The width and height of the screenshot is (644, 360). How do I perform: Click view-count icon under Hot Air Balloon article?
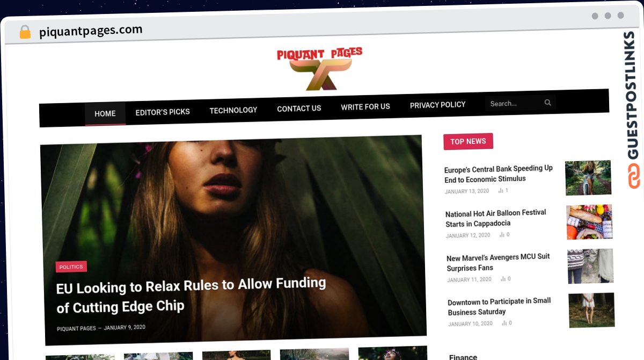point(502,235)
